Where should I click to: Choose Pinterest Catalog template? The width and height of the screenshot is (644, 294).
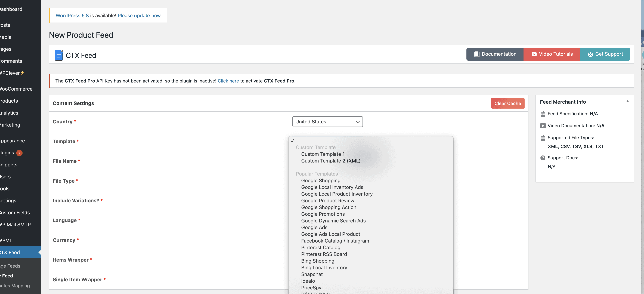coord(320,248)
